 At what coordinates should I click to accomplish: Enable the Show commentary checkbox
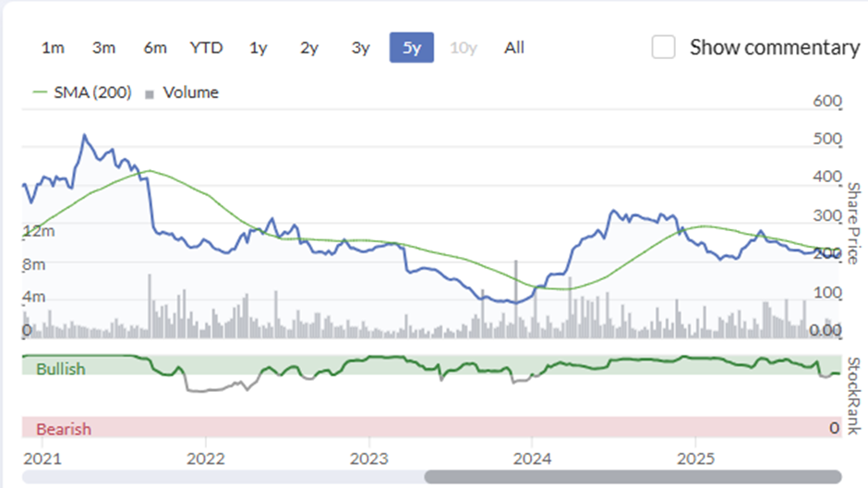[x=663, y=47]
